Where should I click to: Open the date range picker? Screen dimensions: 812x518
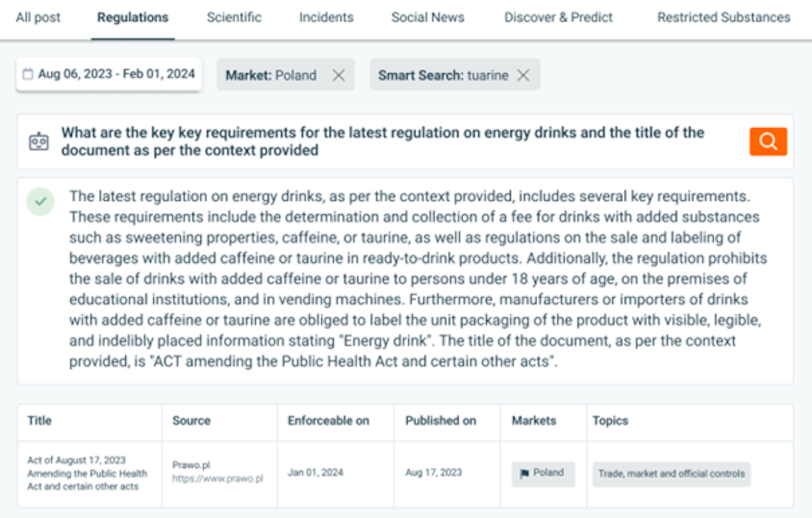[116, 74]
